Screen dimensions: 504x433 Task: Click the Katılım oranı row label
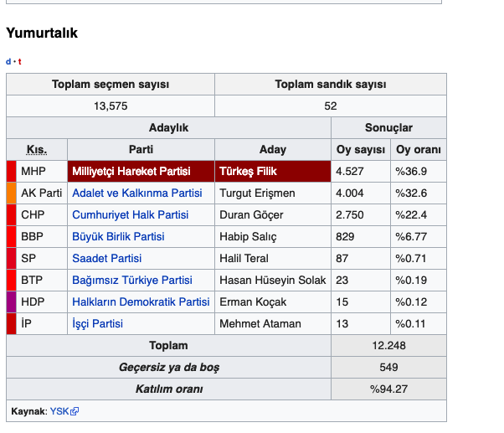point(169,389)
